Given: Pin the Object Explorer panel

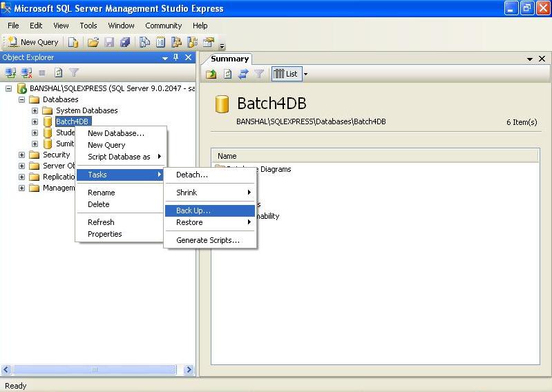Looking at the screenshot, I should (x=176, y=58).
